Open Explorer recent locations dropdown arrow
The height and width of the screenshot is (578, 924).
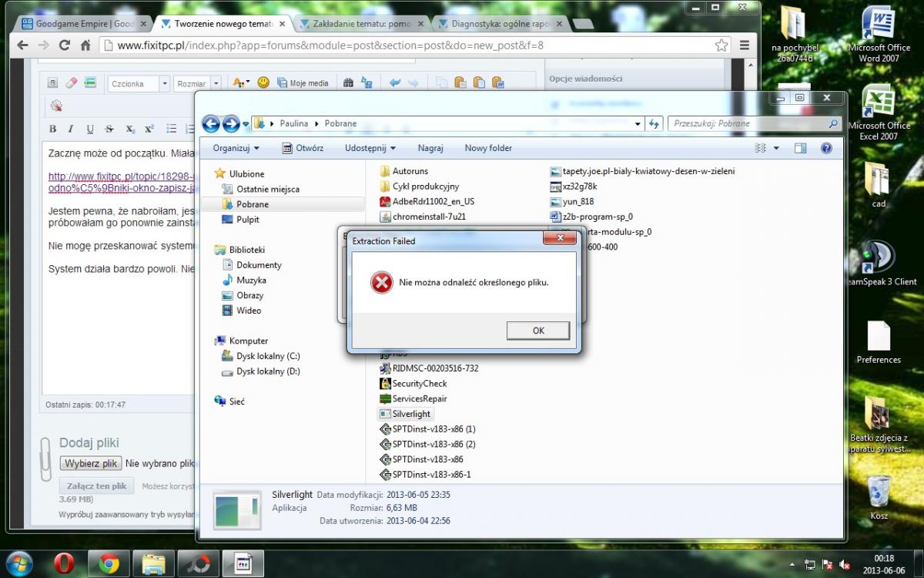246,123
